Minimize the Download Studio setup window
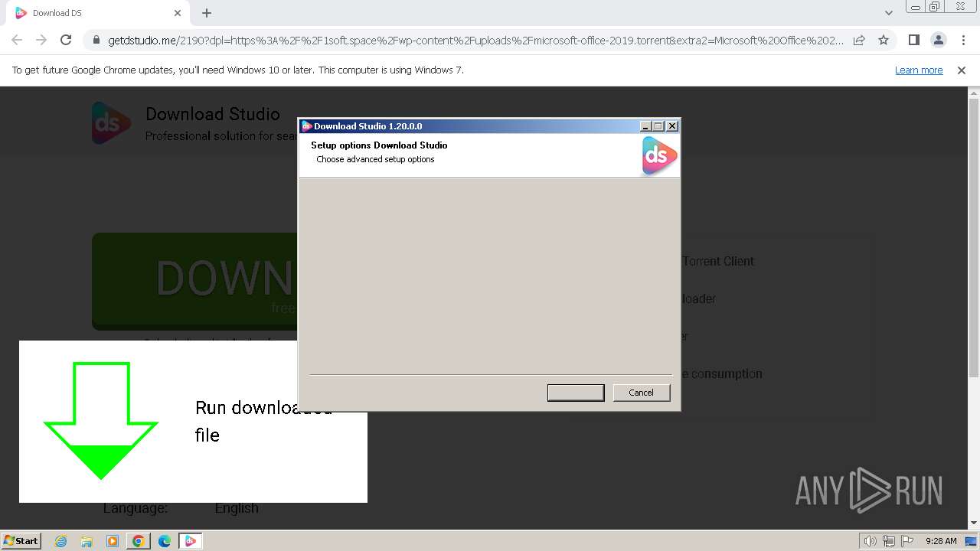The image size is (980, 551). click(645, 126)
